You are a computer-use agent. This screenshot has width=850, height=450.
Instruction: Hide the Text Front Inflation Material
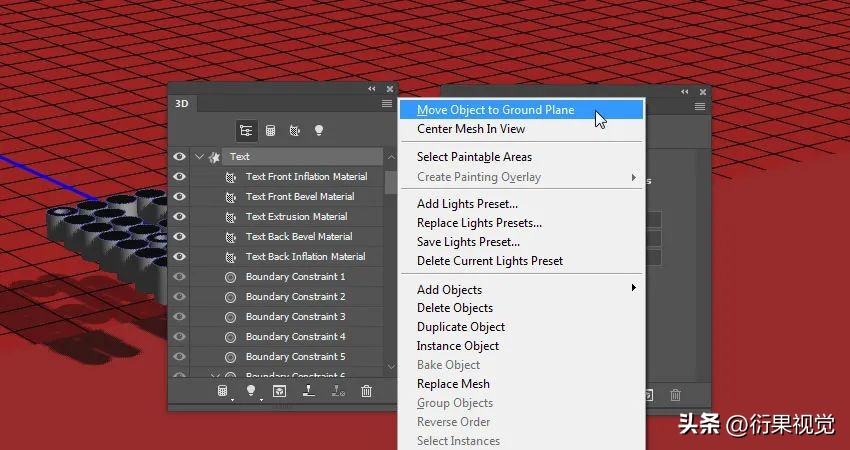pyautogui.click(x=179, y=177)
